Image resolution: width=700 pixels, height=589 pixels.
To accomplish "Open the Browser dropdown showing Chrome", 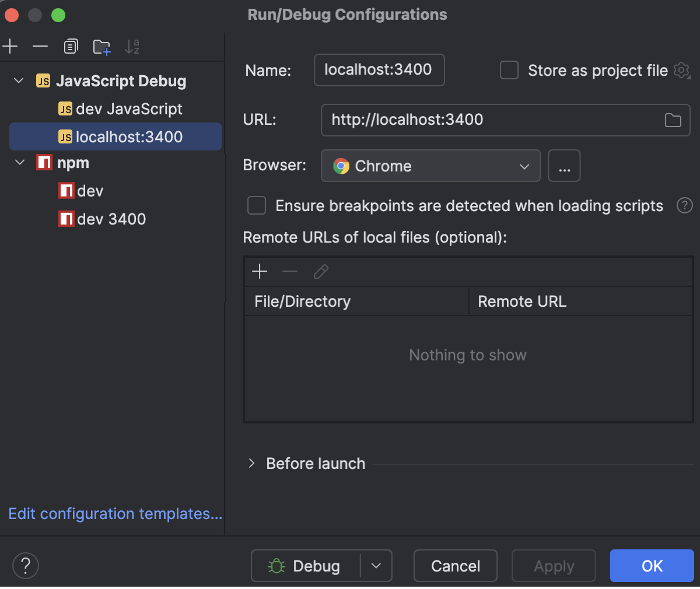I will [430, 166].
